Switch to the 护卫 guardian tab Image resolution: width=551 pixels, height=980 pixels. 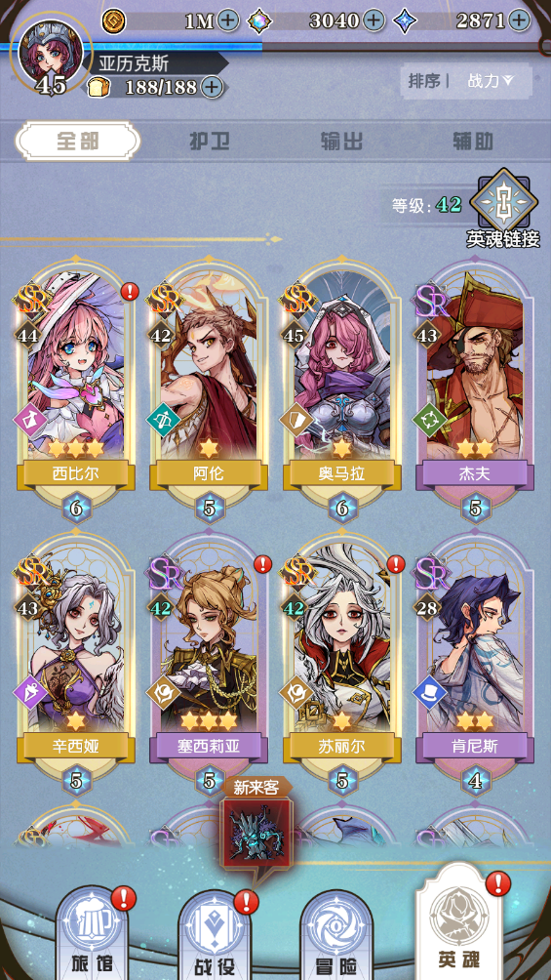click(x=210, y=142)
